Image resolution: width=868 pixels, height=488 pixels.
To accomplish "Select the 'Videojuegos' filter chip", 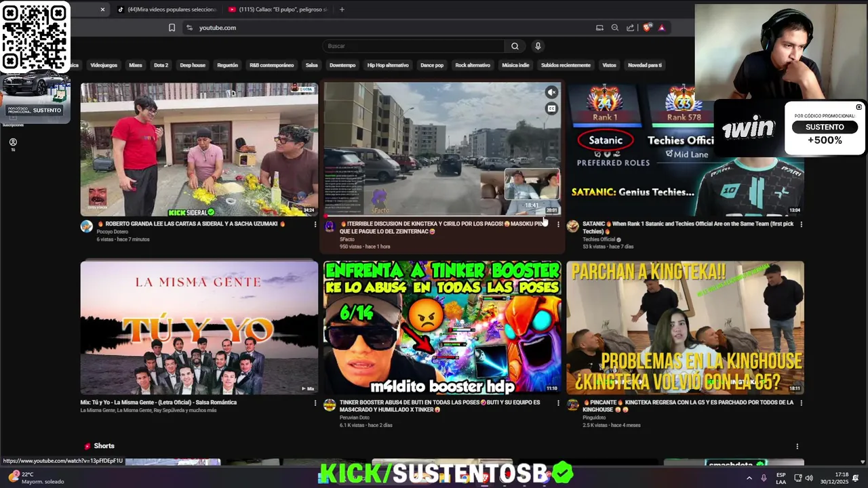I will [x=104, y=65].
